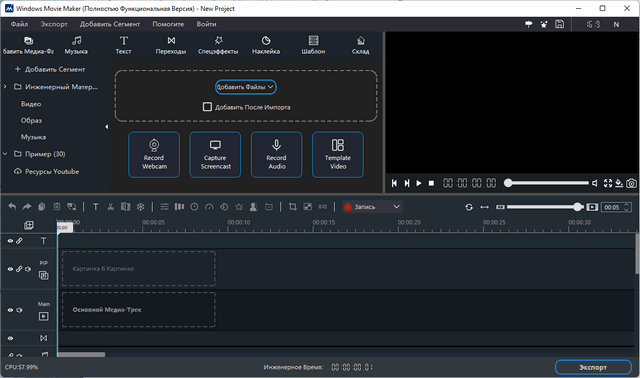The width and height of the screenshot is (640, 378).
Task: Click the refresh circular arrows icon near zoom slider
Action: (469, 207)
